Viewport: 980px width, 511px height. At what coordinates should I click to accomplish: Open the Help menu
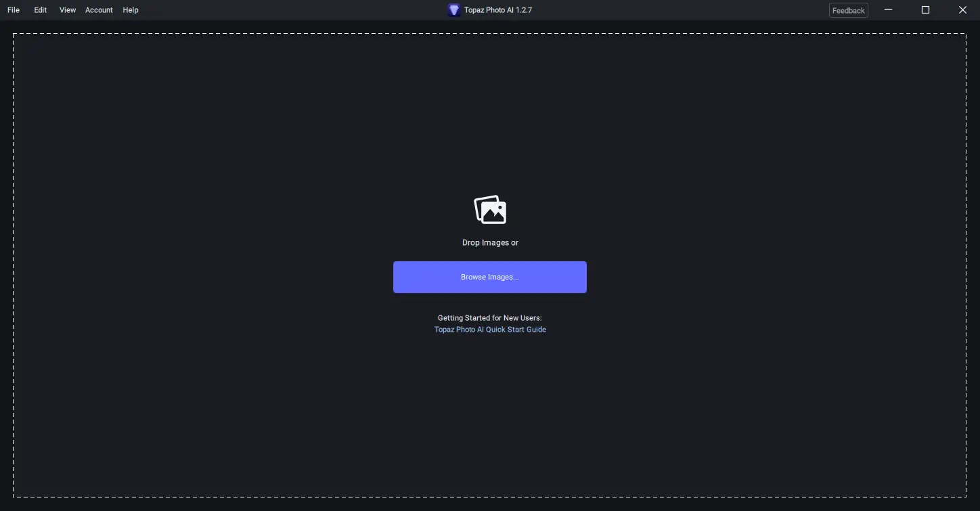131,10
